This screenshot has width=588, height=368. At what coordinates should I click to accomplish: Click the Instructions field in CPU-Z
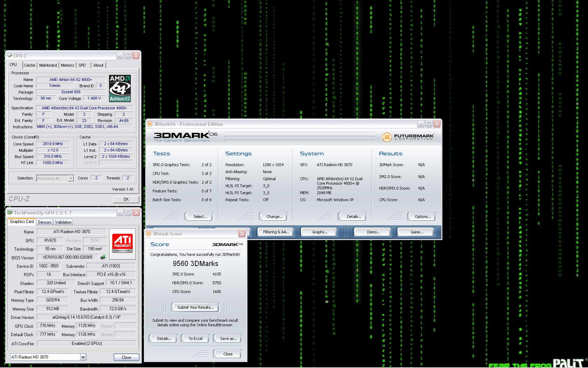click(x=85, y=127)
